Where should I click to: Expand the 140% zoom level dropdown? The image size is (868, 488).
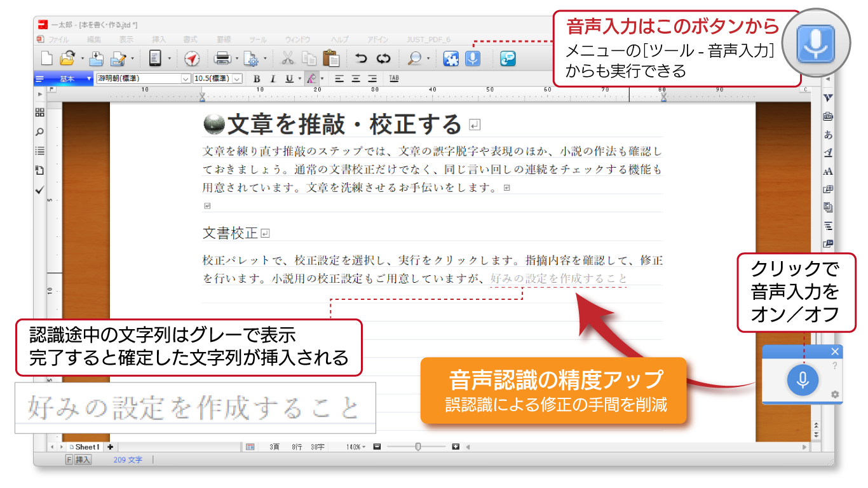point(356,447)
